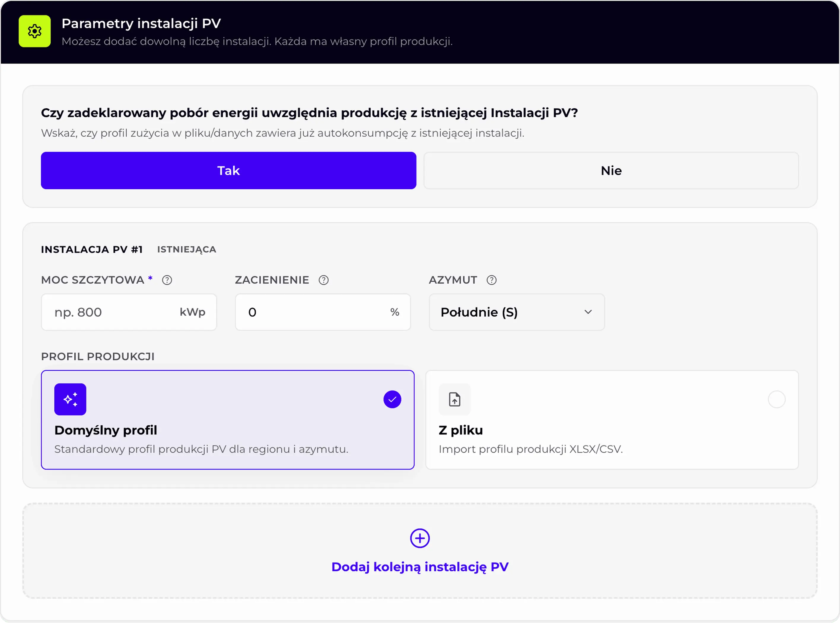Click the question about zadeklarowany pobór energii

coord(309,113)
